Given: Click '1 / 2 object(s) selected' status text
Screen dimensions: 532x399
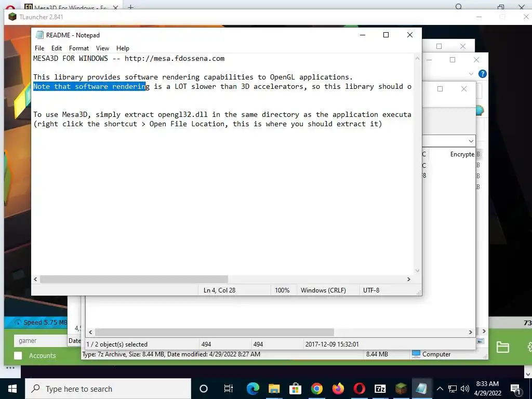Looking at the screenshot, I should click(x=117, y=344).
